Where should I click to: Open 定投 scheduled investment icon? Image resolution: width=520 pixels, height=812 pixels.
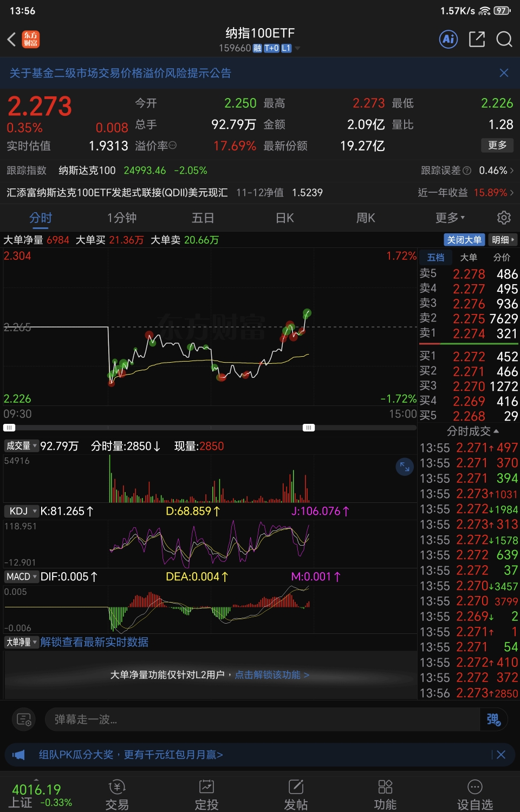(x=206, y=786)
